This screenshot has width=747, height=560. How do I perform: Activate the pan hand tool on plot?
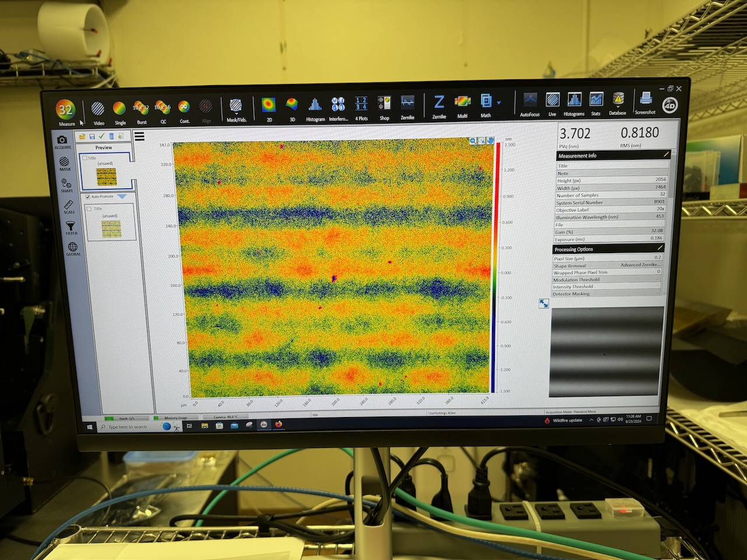490,141
